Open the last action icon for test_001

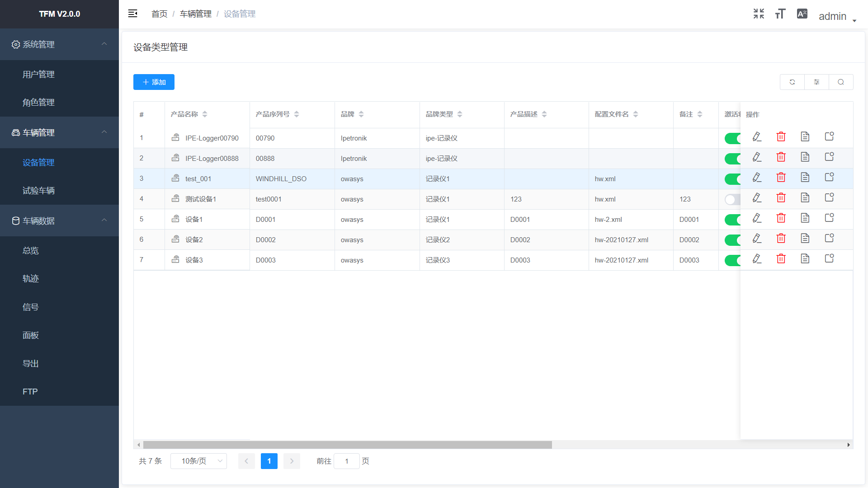click(x=829, y=177)
